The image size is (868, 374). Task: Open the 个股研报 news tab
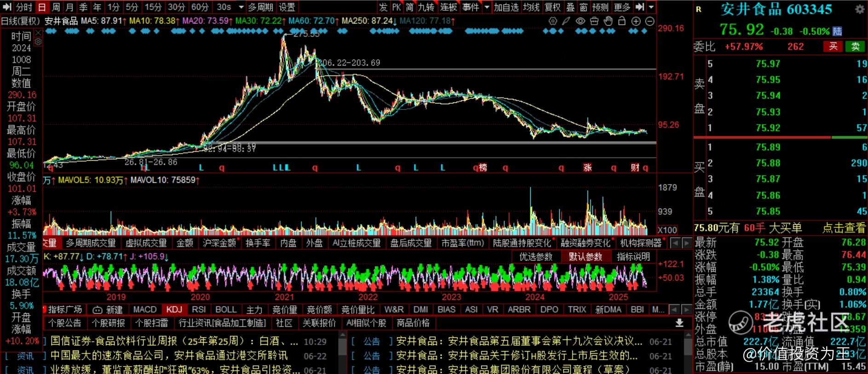point(108,323)
